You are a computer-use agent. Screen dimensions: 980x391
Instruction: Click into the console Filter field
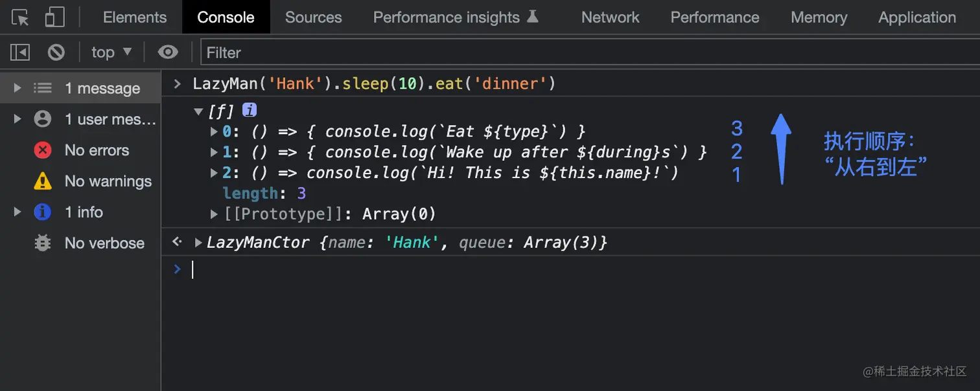pyautogui.click(x=583, y=52)
